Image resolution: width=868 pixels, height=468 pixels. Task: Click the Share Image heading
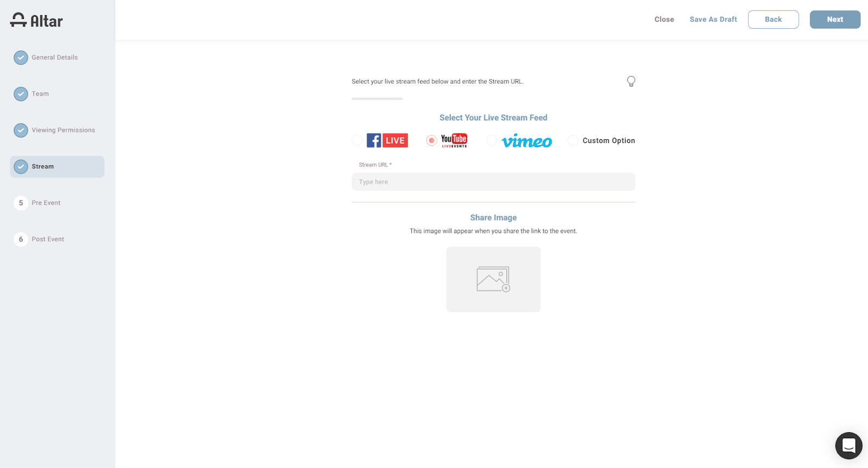click(x=494, y=217)
